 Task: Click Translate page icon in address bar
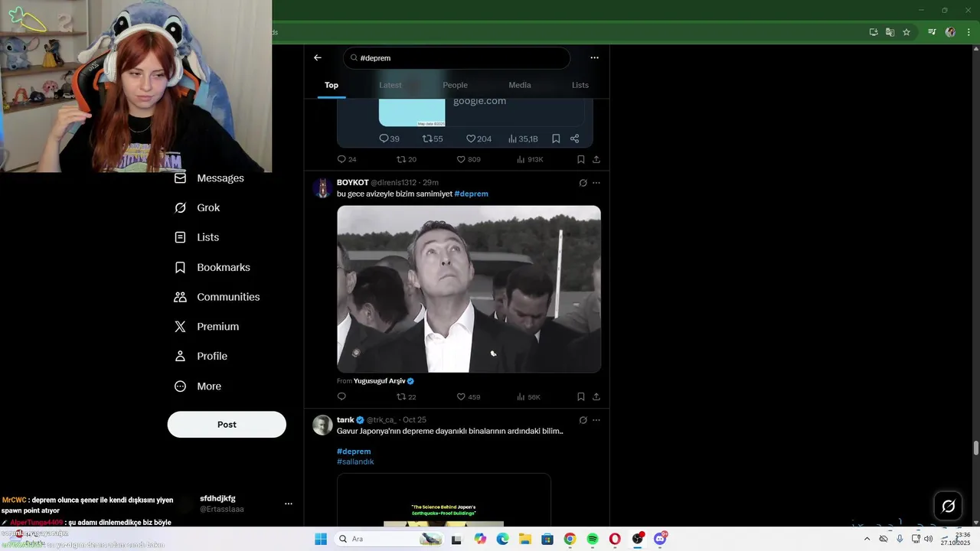pyautogui.click(x=890, y=32)
